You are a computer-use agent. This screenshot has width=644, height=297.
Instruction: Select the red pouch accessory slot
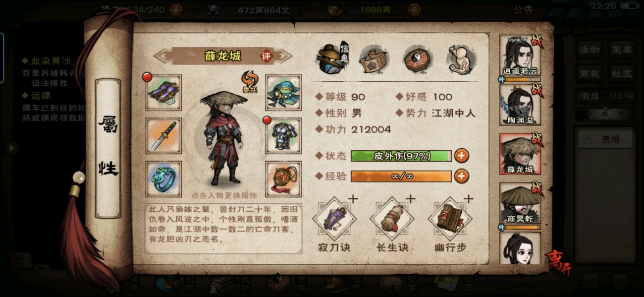(x=283, y=179)
